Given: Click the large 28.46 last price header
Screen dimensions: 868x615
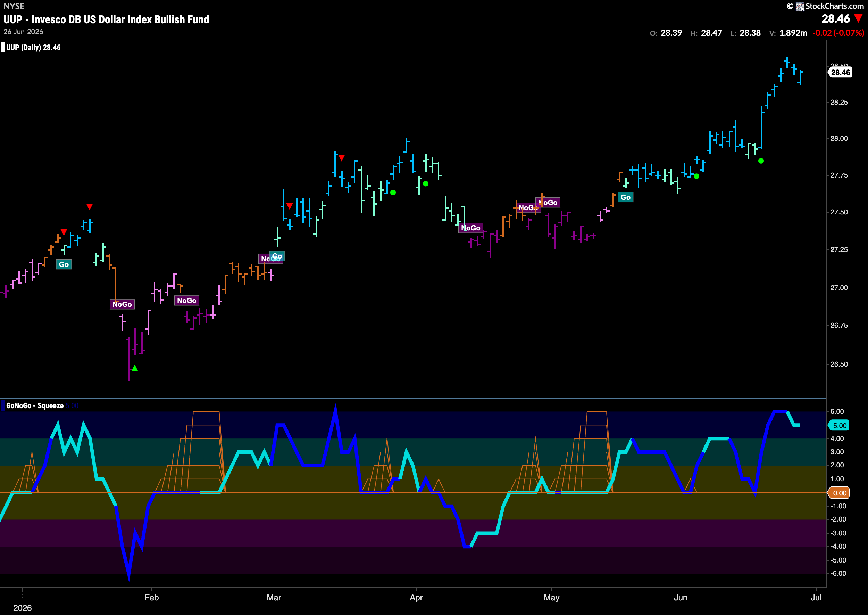Looking at the screenshot, I should [836, 18].
